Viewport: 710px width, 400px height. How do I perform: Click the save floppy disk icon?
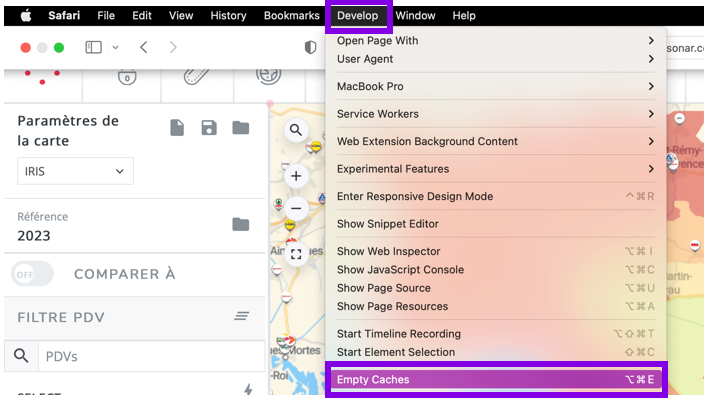pos(209,128)
